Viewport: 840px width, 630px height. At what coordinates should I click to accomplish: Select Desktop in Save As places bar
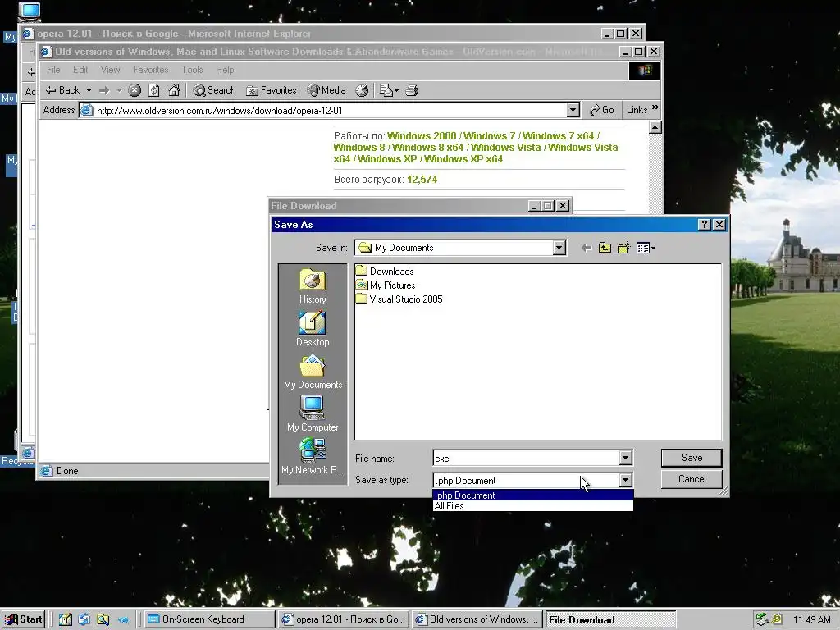313,329
